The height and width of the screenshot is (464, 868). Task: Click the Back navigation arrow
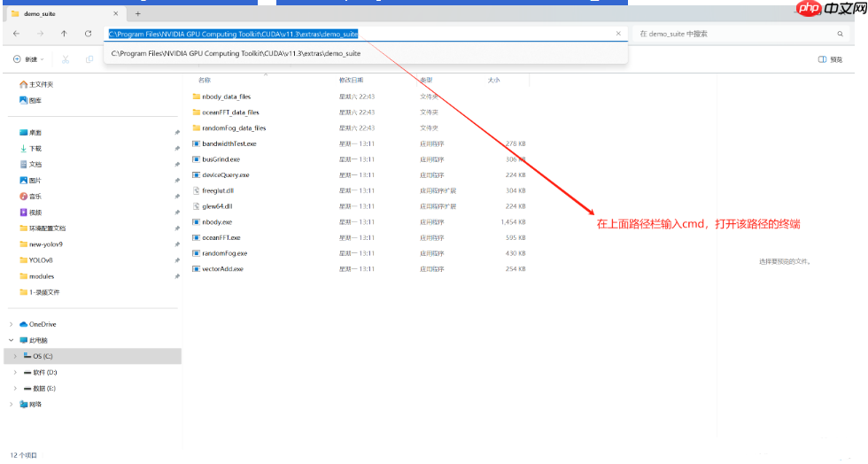point(18,34)
